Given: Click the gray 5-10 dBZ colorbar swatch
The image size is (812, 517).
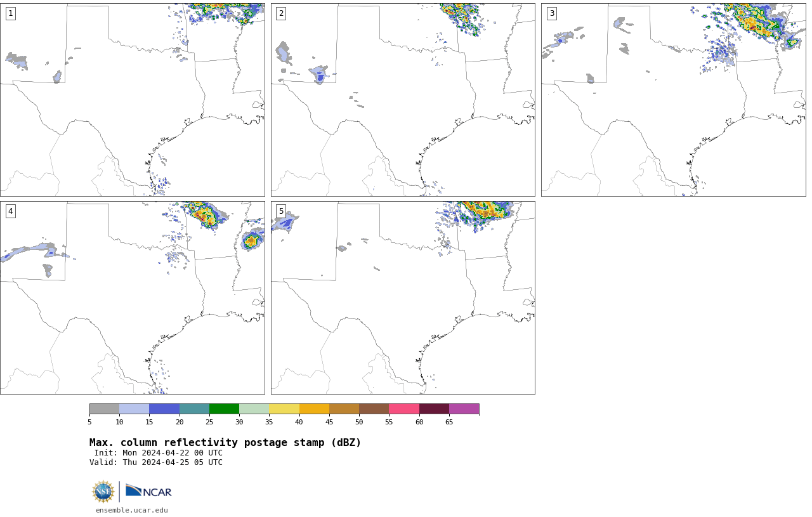Looking at the screenshot, I should point(104,409).
